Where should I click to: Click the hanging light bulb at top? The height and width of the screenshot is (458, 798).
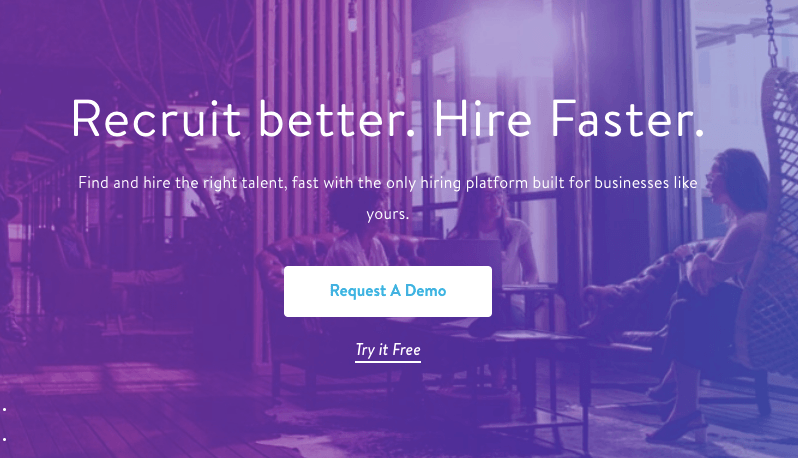click(351, 16)
